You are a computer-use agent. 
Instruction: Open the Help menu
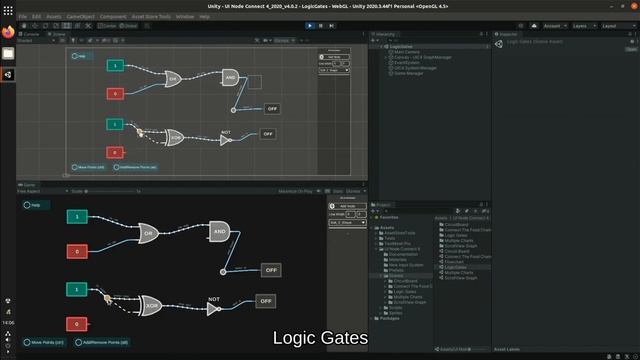(x=204, y=17)
